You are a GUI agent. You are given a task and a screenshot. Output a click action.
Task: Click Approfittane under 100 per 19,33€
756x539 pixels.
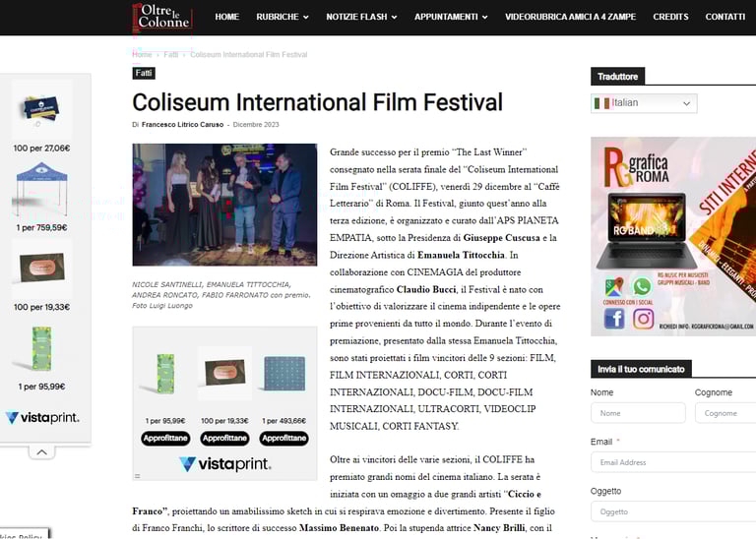(x=224, y=439)
